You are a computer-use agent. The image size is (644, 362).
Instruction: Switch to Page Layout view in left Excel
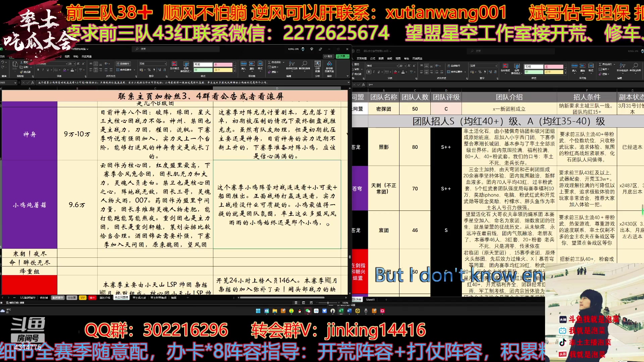pos(304,303)
